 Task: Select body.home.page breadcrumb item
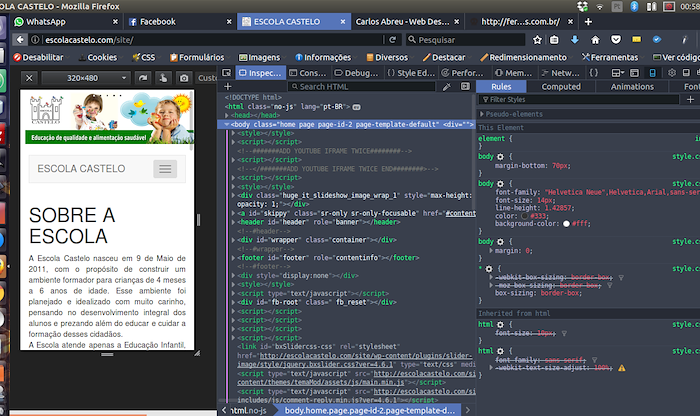[x=370, y=410]
